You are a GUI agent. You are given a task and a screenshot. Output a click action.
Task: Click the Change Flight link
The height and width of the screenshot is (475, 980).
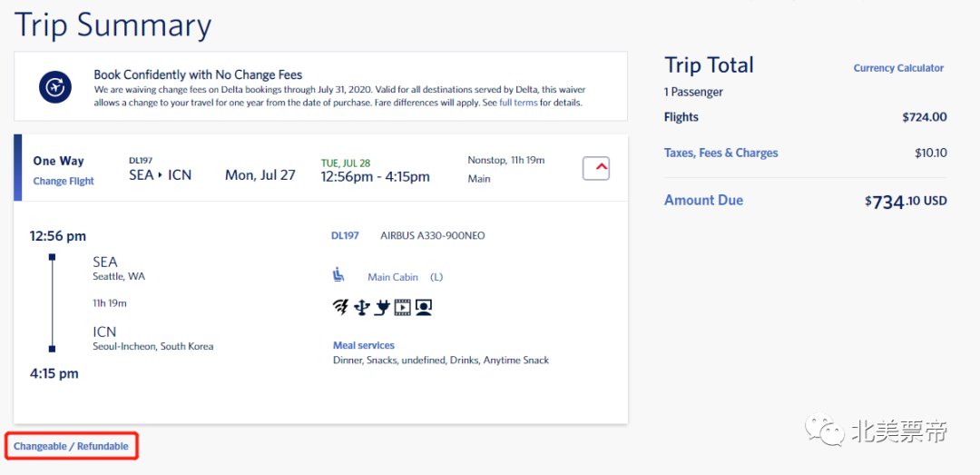(x=64, y=181)
